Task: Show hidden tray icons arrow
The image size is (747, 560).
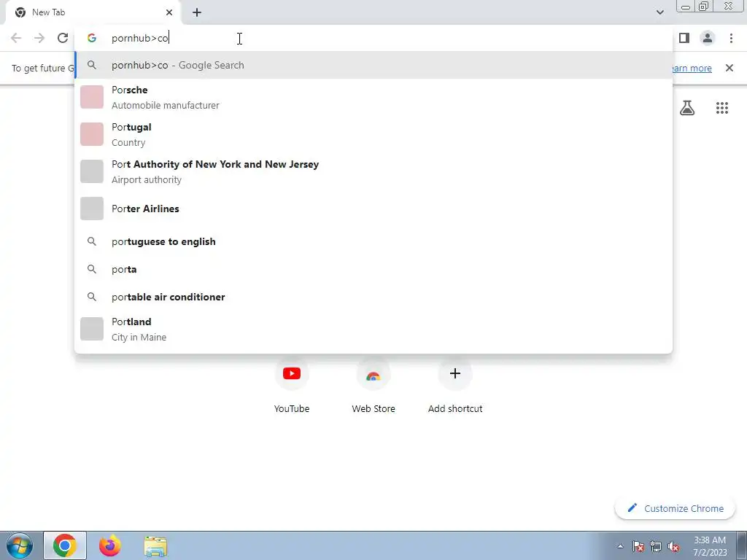Action: click(620, 546)
